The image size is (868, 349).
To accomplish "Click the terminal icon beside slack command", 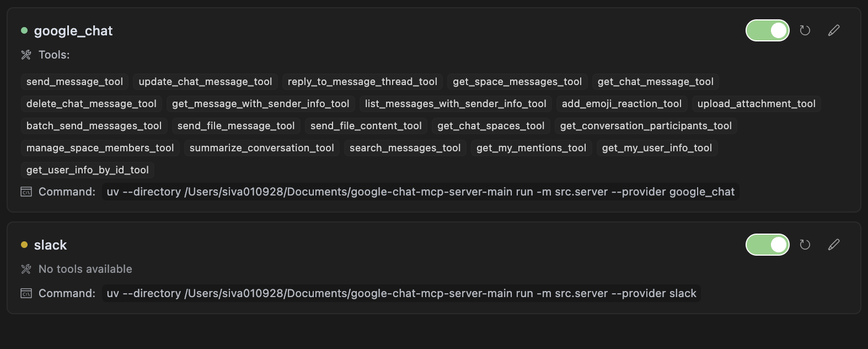I will click(25, 293).
